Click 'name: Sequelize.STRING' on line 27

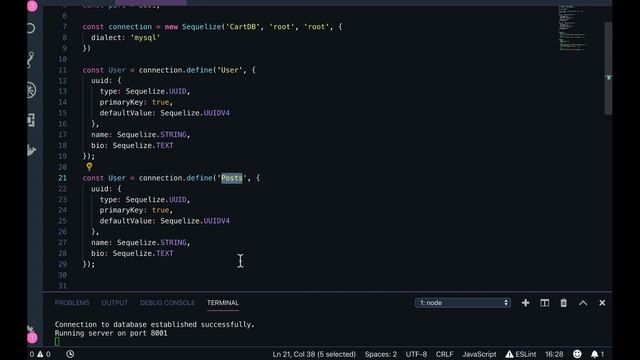click(139, 242)
